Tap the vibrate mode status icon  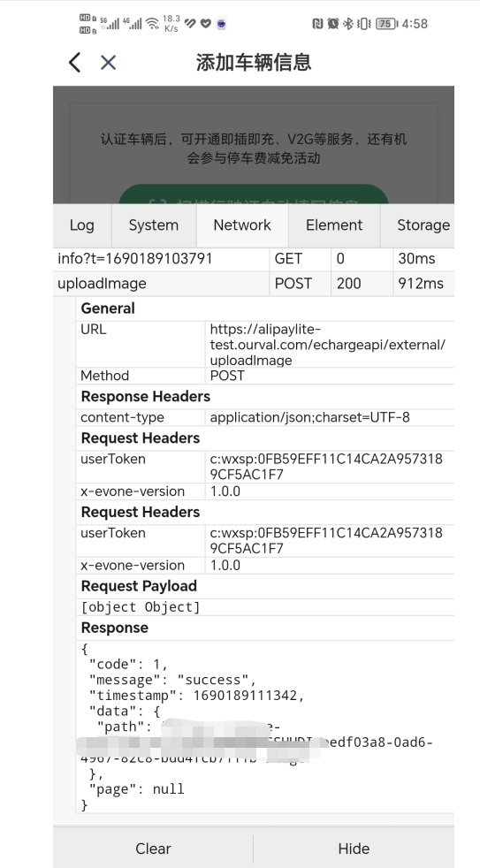(363, 23)
